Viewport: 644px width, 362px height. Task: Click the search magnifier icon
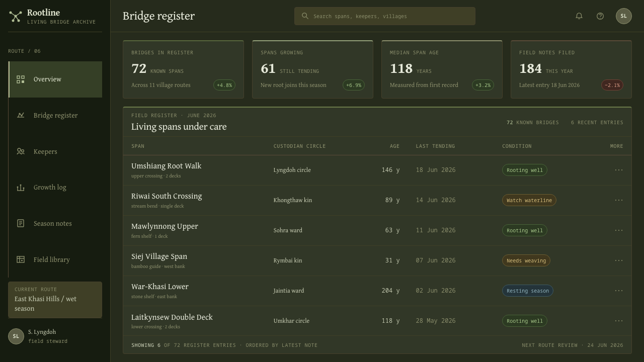(x=305, y=16)
